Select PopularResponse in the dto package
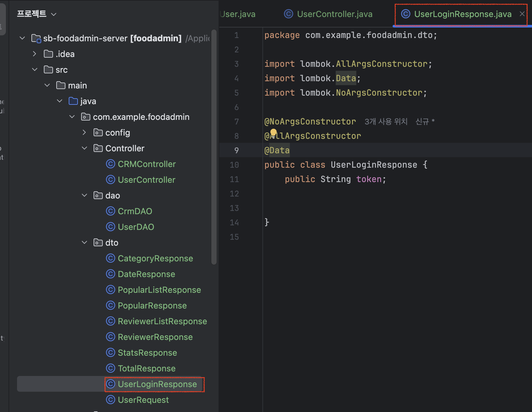Image resolution: width=532 pixels, height=412 pixels. click(152, 306)
